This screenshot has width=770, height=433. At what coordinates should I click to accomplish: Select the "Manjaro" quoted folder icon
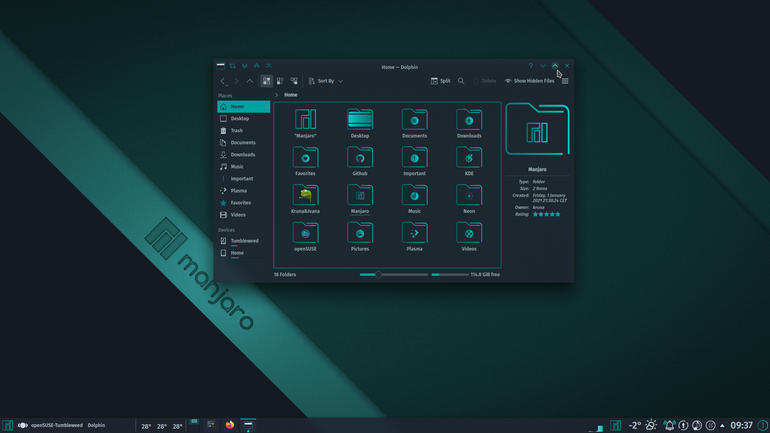[x=305, y=119]
